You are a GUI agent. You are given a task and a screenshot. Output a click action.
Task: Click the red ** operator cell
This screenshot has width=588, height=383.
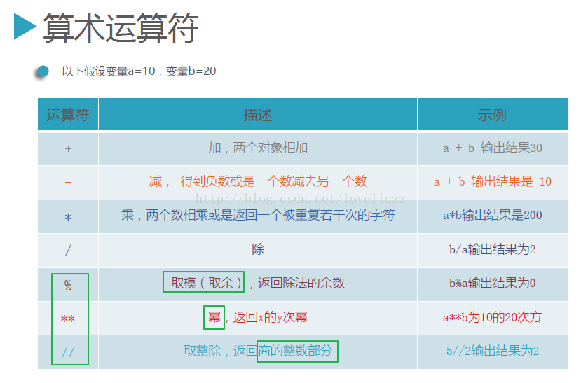click(x=68, y=319)
